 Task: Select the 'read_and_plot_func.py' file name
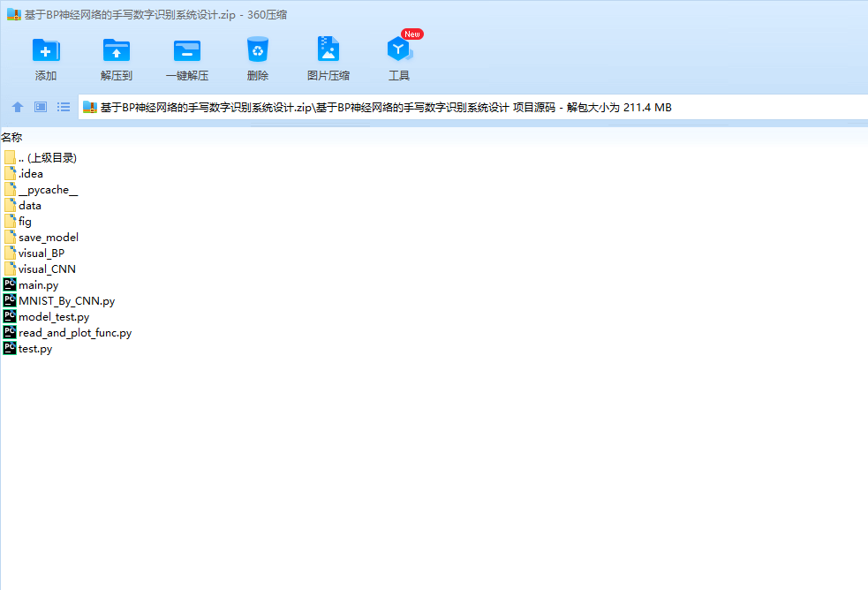coord(75,333)
